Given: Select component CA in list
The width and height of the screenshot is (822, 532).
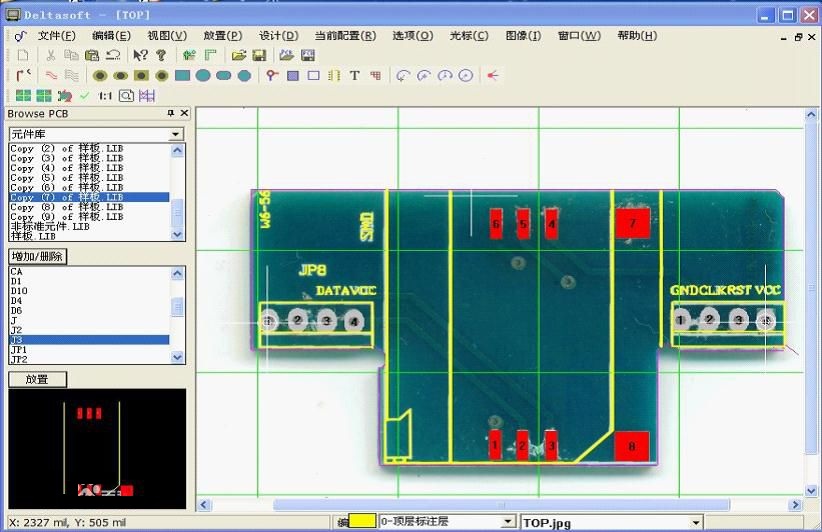Looking at the screenshot, I should click(89, 272).
